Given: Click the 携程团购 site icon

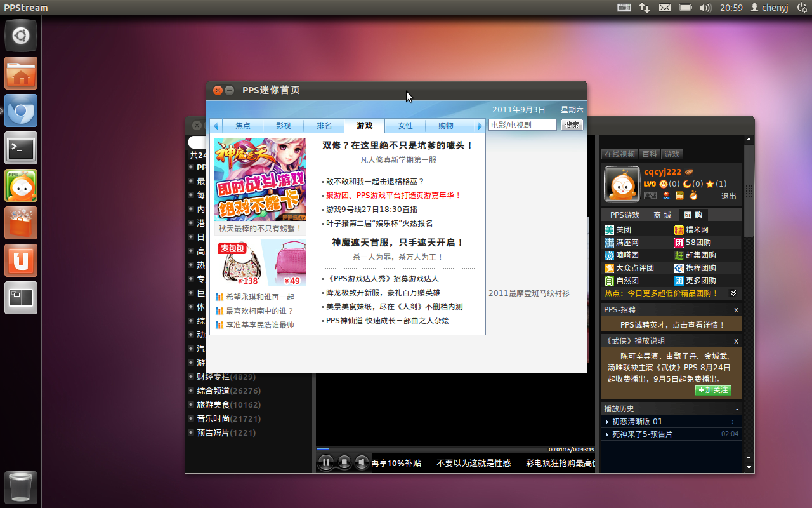Looking at the screenshot, I should point(679,268).
